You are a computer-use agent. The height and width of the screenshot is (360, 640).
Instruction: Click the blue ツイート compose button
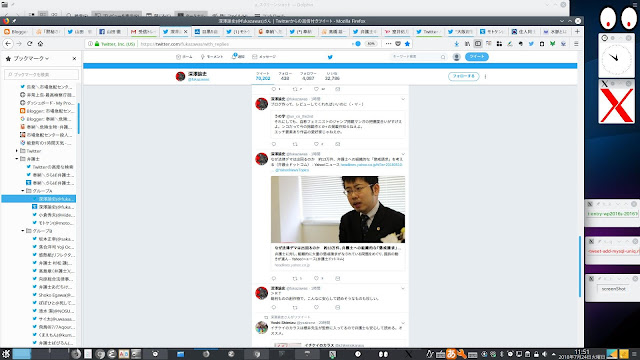pyautogui.click(x=476, y=57)
